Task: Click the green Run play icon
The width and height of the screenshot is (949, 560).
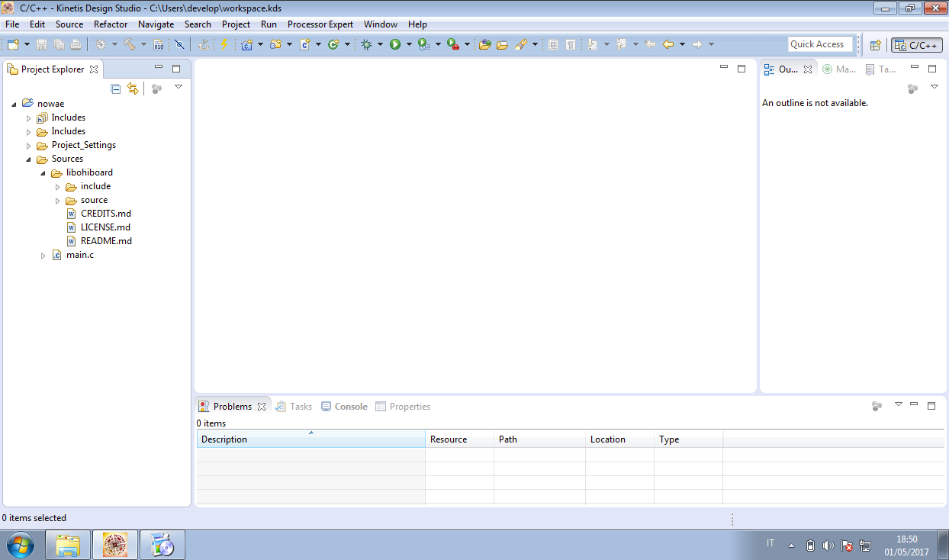Action: [395, 44]
